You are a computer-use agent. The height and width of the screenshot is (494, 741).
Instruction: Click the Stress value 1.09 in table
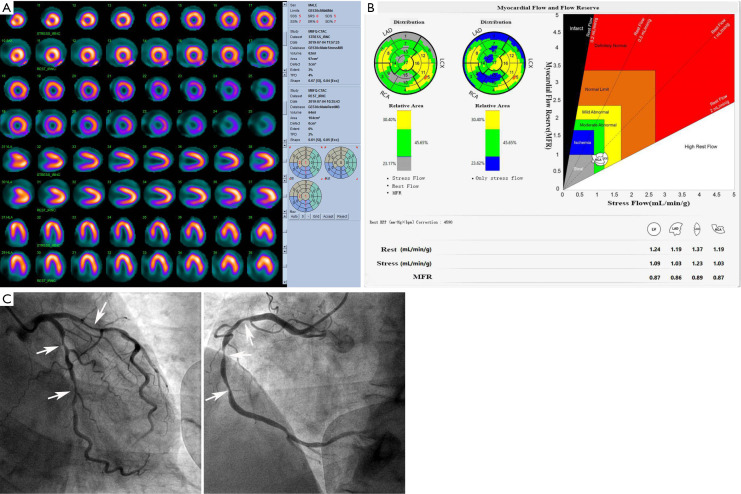pos(655,263)
